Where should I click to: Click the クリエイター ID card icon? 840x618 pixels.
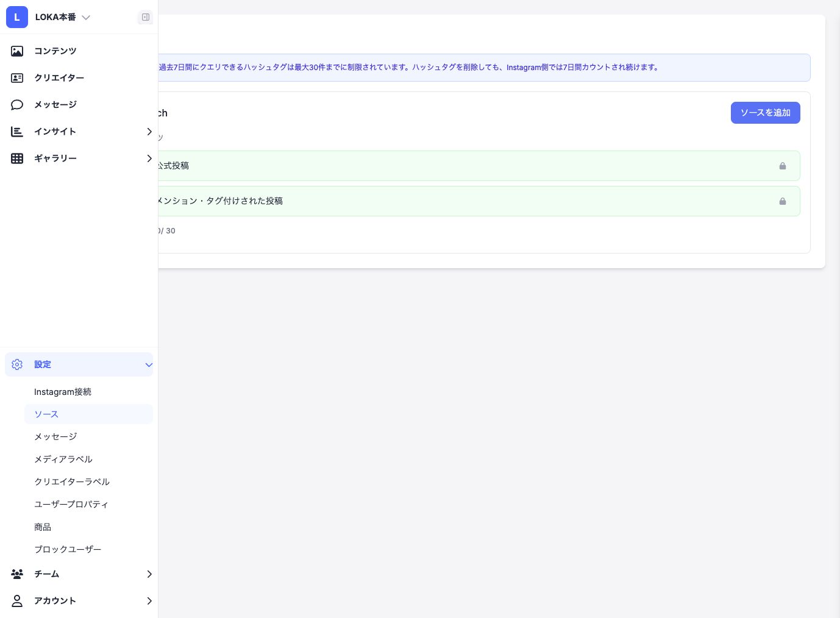tap(17, 78)
